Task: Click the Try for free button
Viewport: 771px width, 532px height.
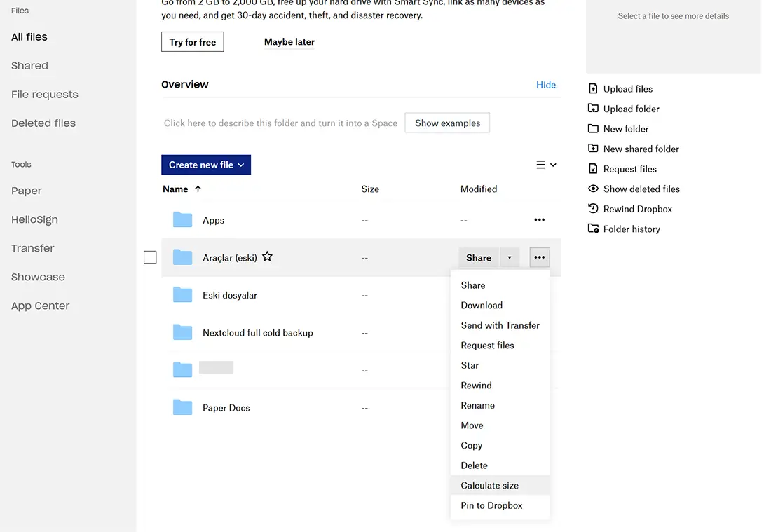Action: click(193, 42)
